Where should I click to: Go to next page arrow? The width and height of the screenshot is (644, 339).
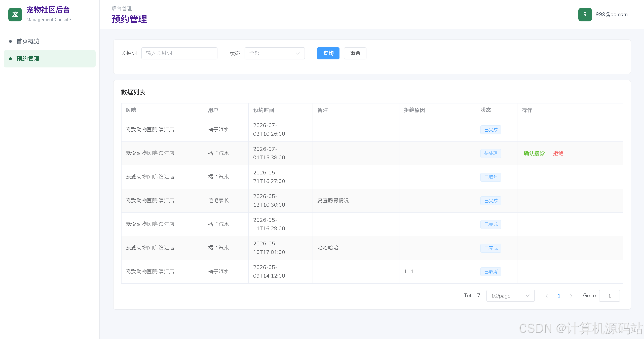pos(571,296)
